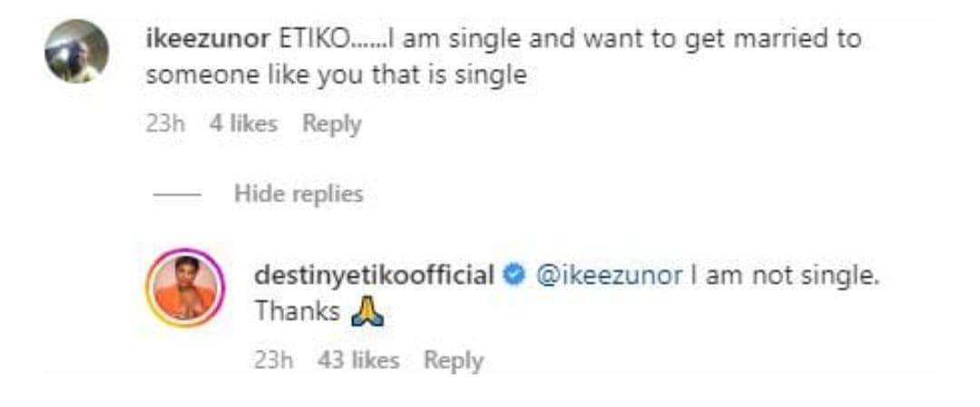Open ikeezunor's profile picture
980x407 pixels.
pos(77,52)
